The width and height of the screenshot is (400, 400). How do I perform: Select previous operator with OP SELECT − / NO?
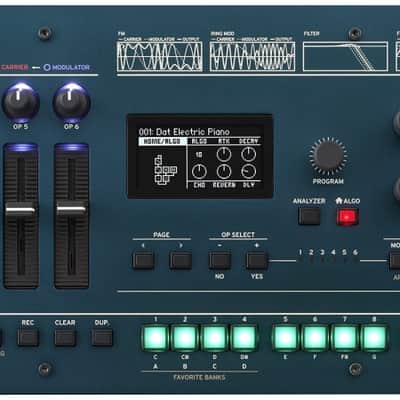click(220, 260)
